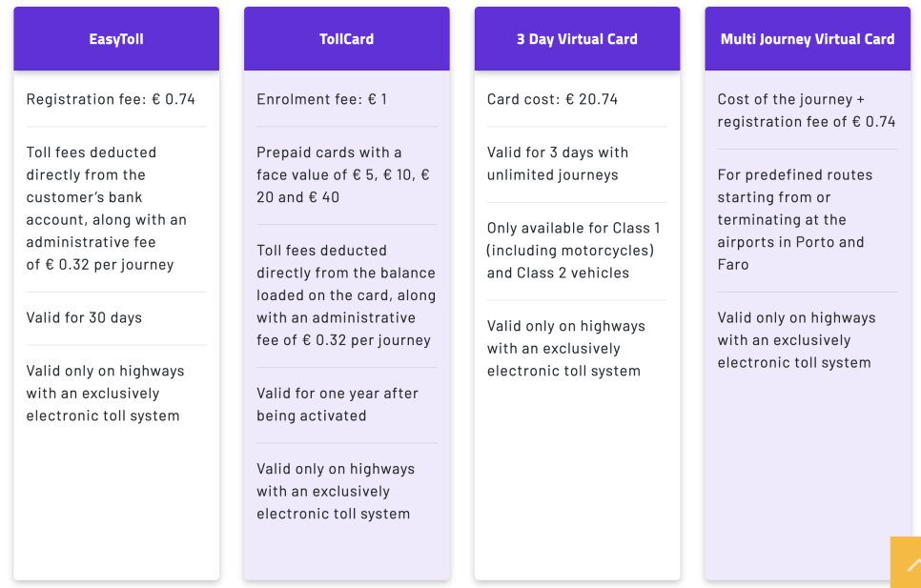Image resolution: width=921 pixels, height=588 pixels.
Task: Click TollCard balance deduction fee paragraph
Action: click(346, 295)
